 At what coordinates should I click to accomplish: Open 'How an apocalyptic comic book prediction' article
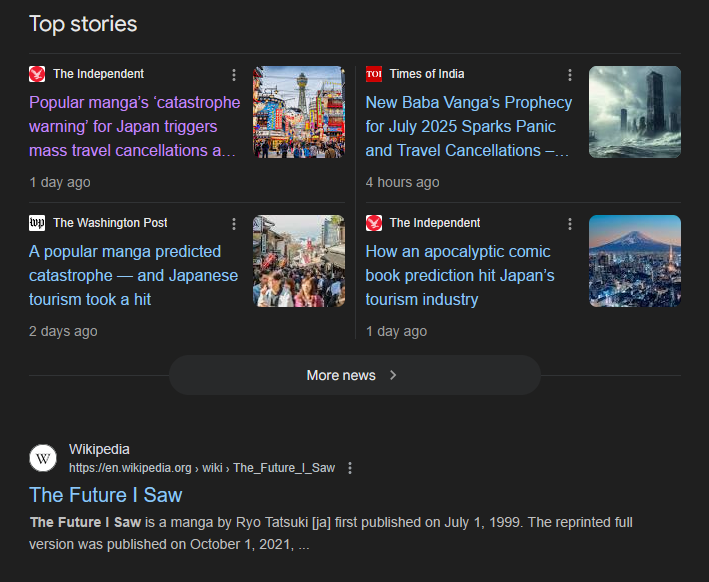[x=460, y=275]
